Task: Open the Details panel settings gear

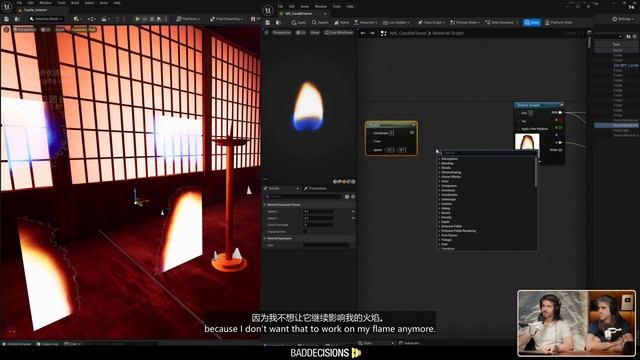Action: click(353, 196)
